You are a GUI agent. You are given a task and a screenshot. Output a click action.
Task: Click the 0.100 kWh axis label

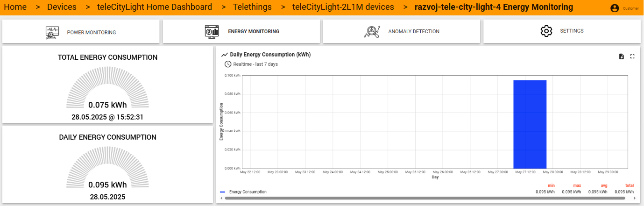tap(233, 75)
